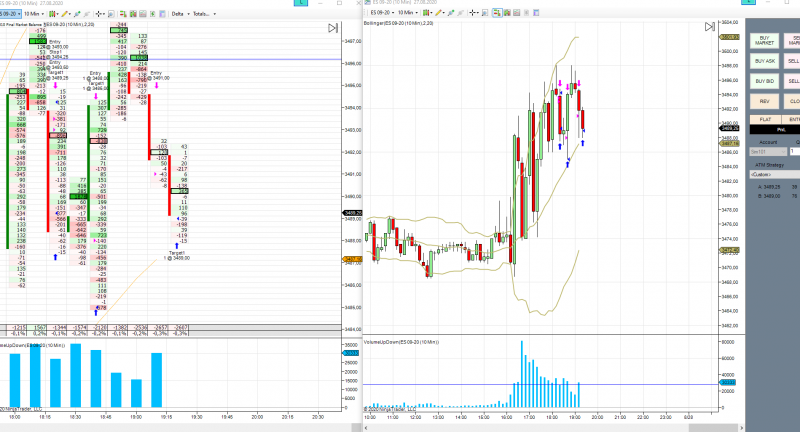Click the bid price 'B: 3489,00' text
Viewport: 800px width, 432px height.
[x=769, y=196]
